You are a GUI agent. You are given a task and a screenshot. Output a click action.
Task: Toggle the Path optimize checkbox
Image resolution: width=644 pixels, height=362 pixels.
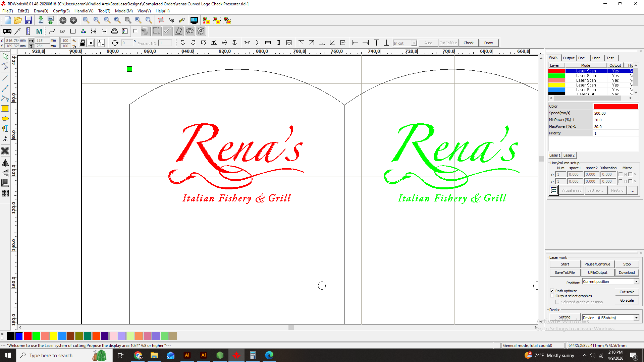[552, 291]
